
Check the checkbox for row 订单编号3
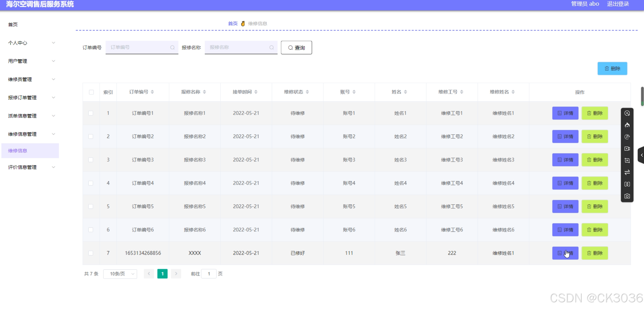pyautogui.click(x=91, y=160)
